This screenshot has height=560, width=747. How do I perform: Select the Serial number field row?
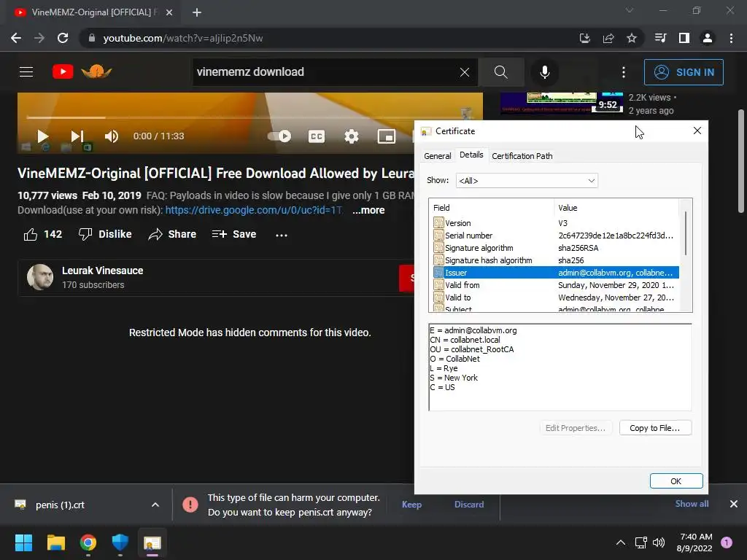556,236
